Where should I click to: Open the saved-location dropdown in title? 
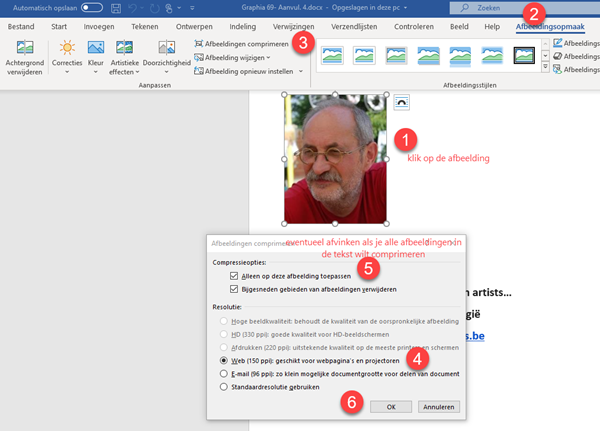[x=405, y=8]
